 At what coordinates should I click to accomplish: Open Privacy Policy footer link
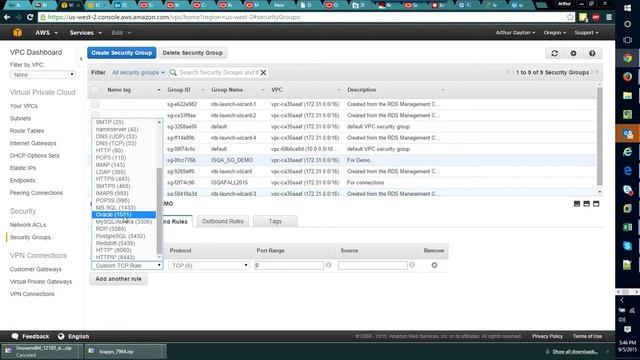coord(547,336)
